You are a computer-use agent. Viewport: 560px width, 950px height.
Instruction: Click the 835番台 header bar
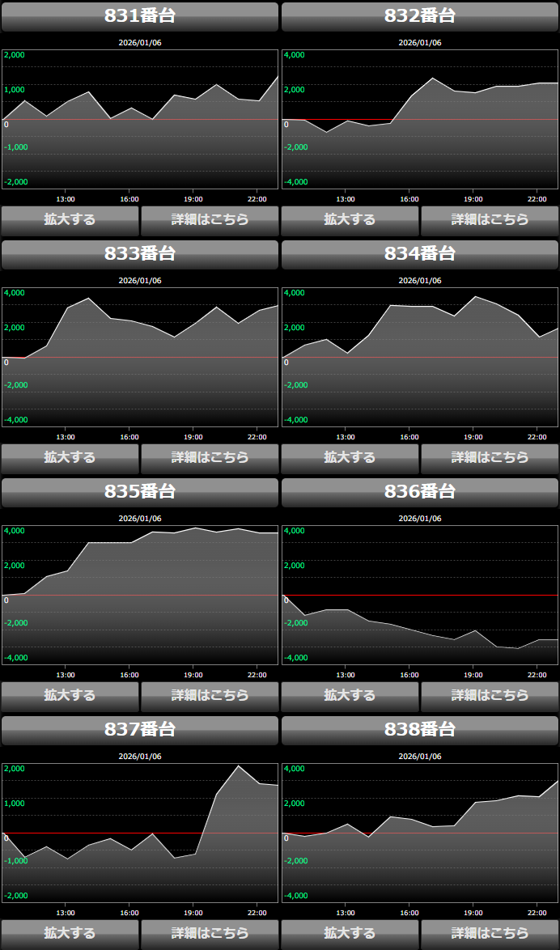[140, 492]
